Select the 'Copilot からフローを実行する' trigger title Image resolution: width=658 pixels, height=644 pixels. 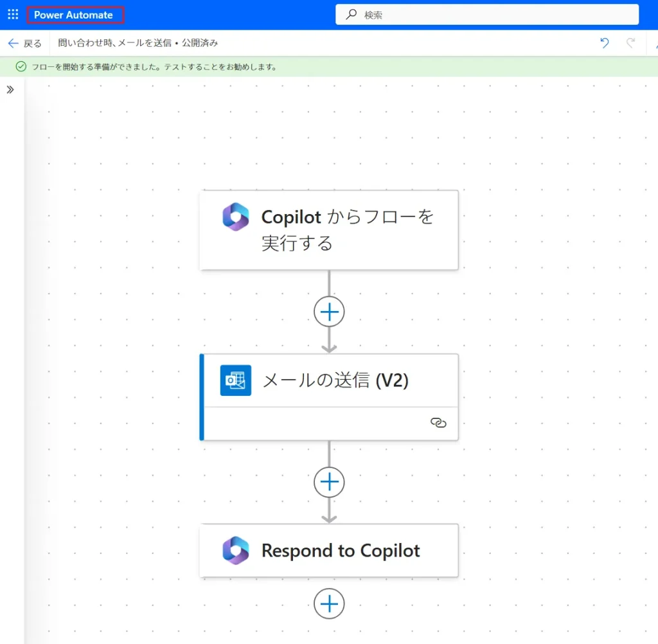[347, 229]
